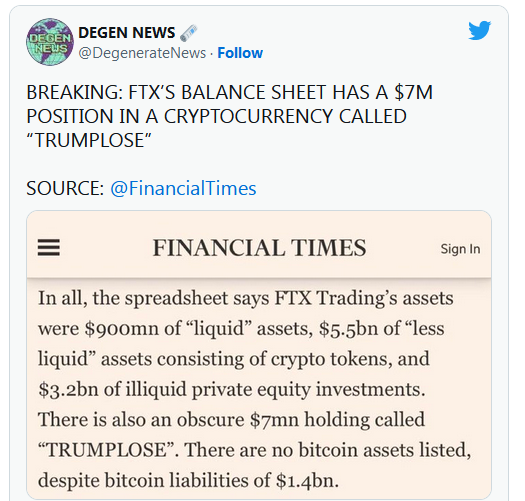
Task: Click "TRUMPLOSE" in the article excerpt
Action: click(x=104, y=450)
